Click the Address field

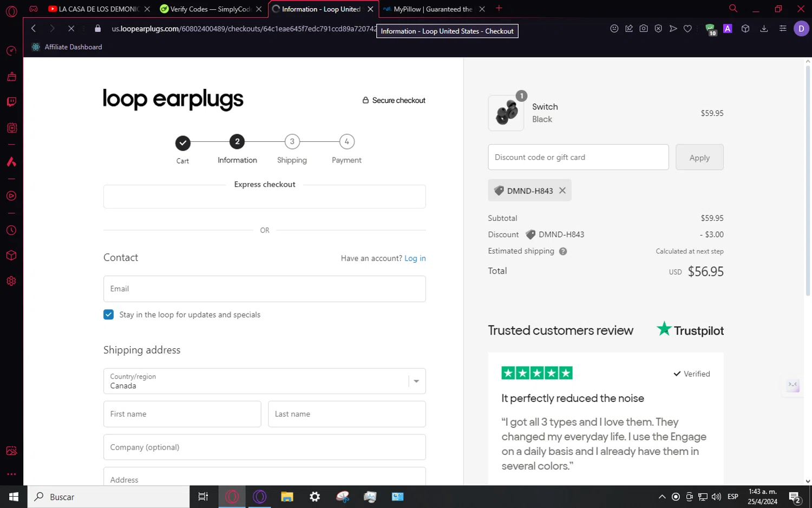point(264,477)
